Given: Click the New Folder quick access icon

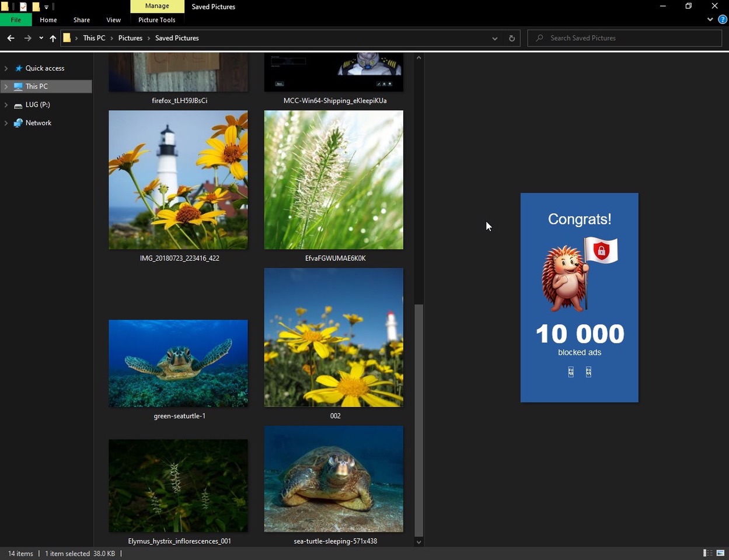Looking at the screenshot, I should pyautogui.click(x=36, y=7).
